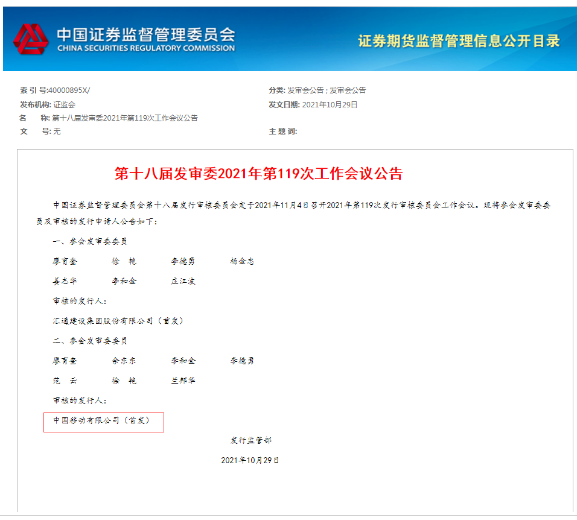Click 中国移动有限公司（首发）in red box
The height and width of the screenshot is (520, 577).
[102, 420]
